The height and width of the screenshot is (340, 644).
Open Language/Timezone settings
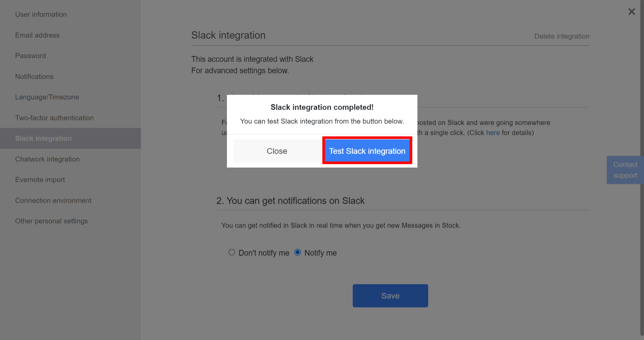47,97
